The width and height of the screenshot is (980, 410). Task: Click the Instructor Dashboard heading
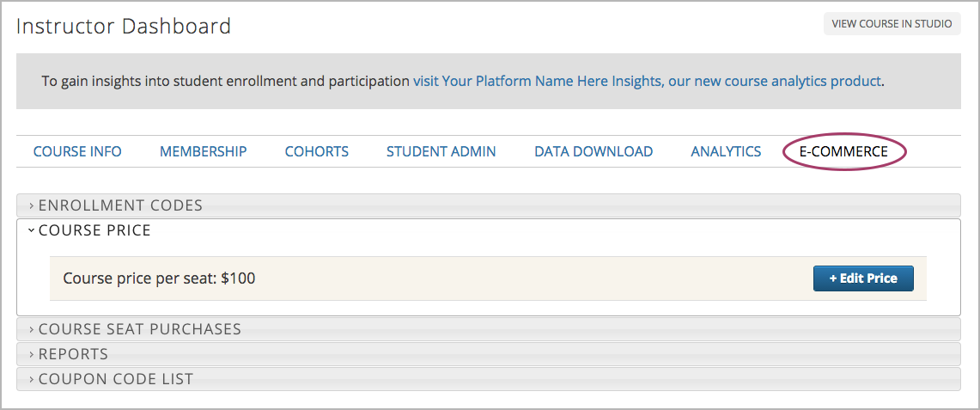(124, 27)
